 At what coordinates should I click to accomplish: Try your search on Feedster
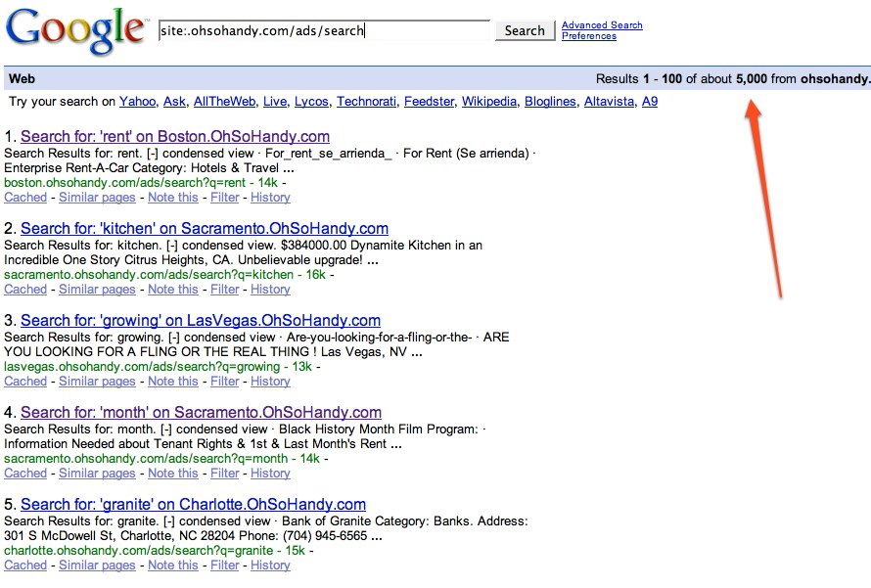click(429, 102)
